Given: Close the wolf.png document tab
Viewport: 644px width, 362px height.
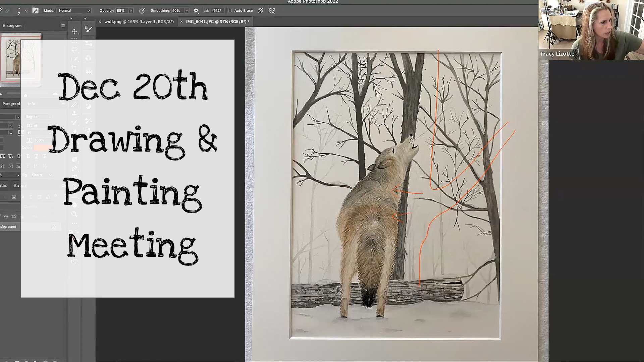Looking at the screenshot, I should [100, 21].
